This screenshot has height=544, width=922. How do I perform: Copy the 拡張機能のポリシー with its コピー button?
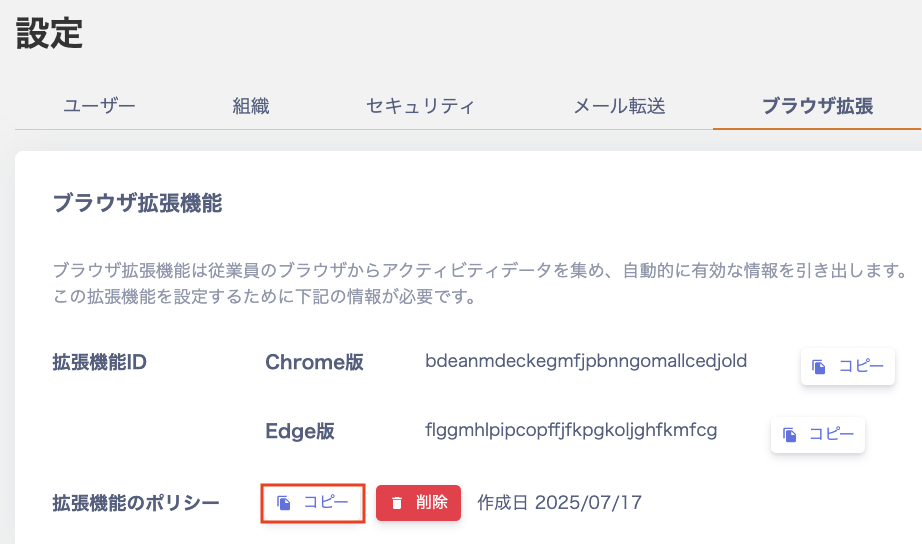pos(312,503)
